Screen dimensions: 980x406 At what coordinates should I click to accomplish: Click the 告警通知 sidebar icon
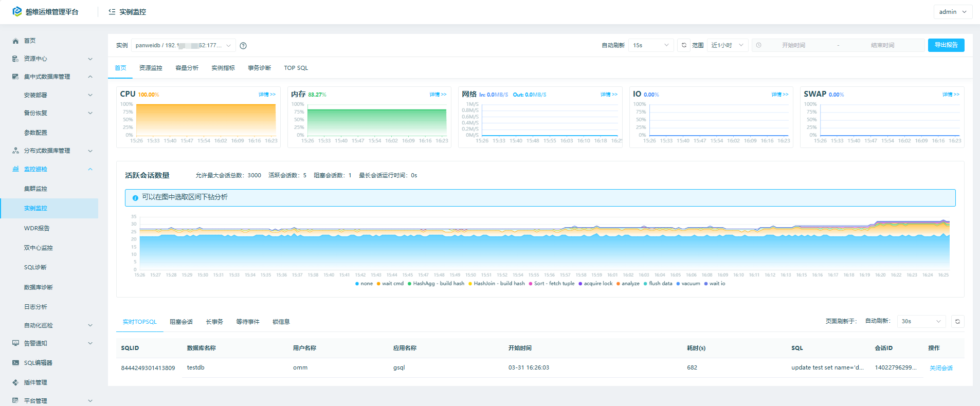point(15,343)
